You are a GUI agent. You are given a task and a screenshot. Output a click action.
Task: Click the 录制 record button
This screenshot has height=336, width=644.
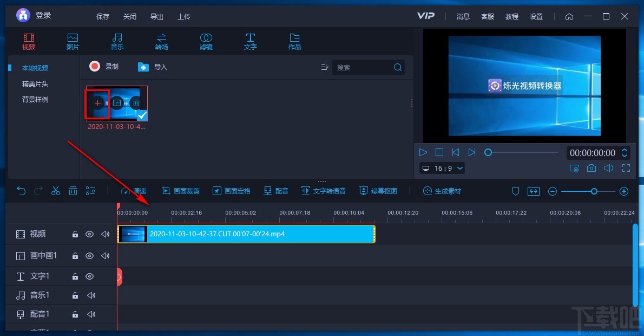(104, 67)
